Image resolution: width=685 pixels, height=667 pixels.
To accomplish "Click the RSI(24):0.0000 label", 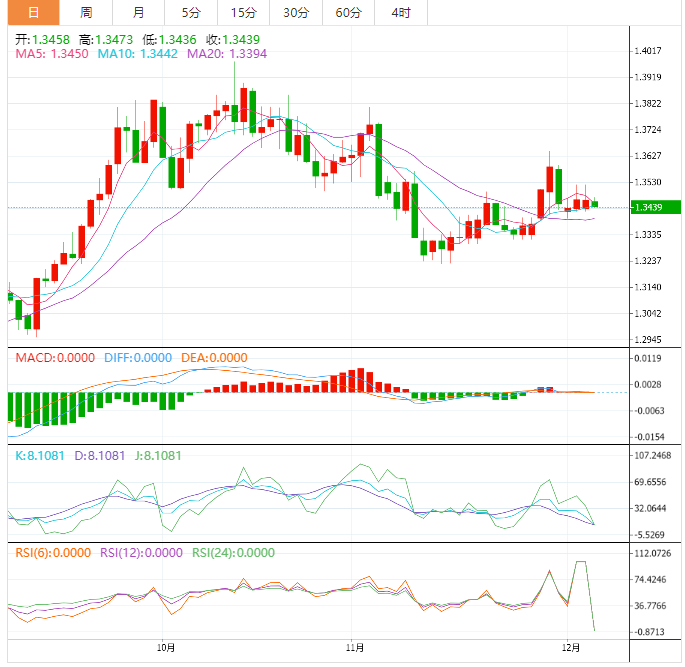I will point(233,553).
